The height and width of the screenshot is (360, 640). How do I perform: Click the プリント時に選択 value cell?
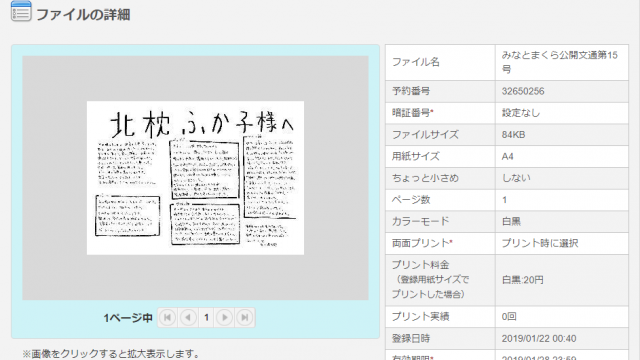click(562, 244)
